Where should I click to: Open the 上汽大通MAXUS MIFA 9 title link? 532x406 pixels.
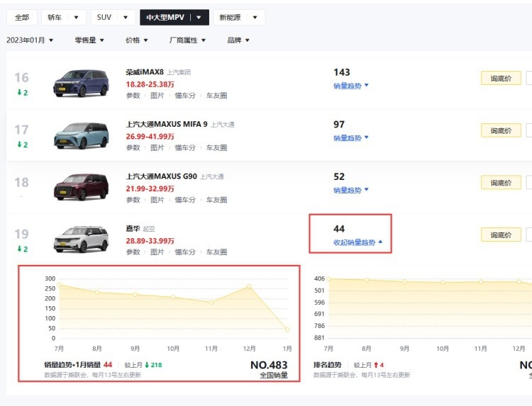(x=167, y=125)
